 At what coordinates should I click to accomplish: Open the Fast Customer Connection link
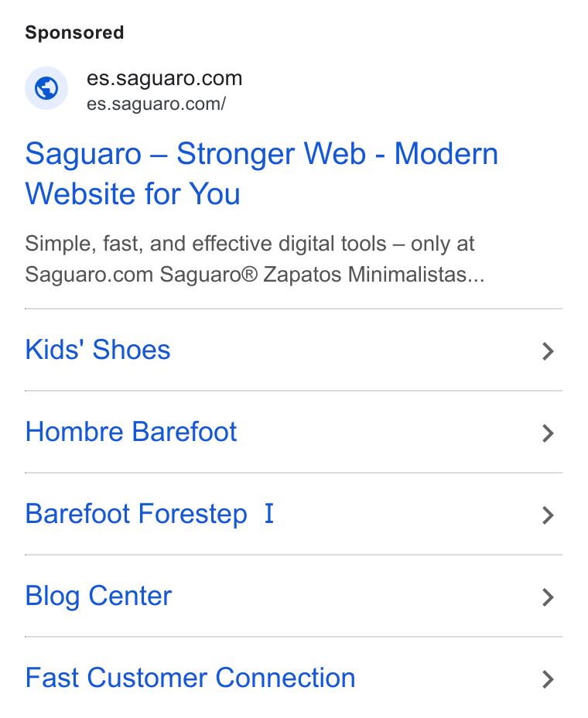coord(190,678)
